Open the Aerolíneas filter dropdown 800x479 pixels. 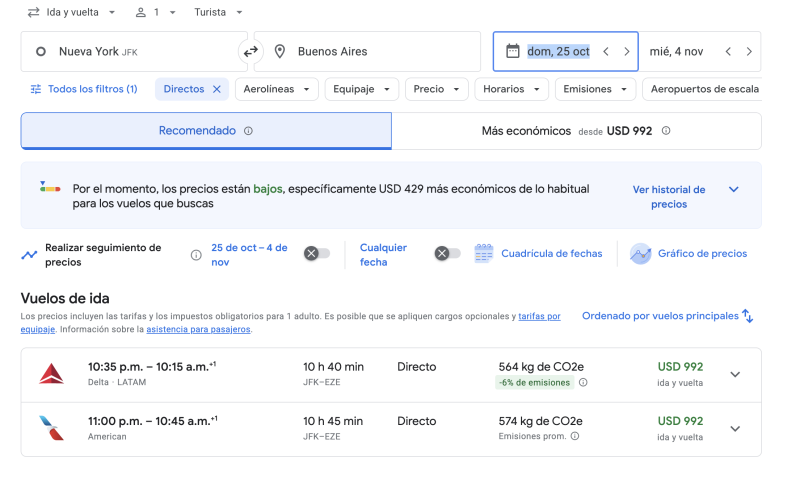click(277, 89)
